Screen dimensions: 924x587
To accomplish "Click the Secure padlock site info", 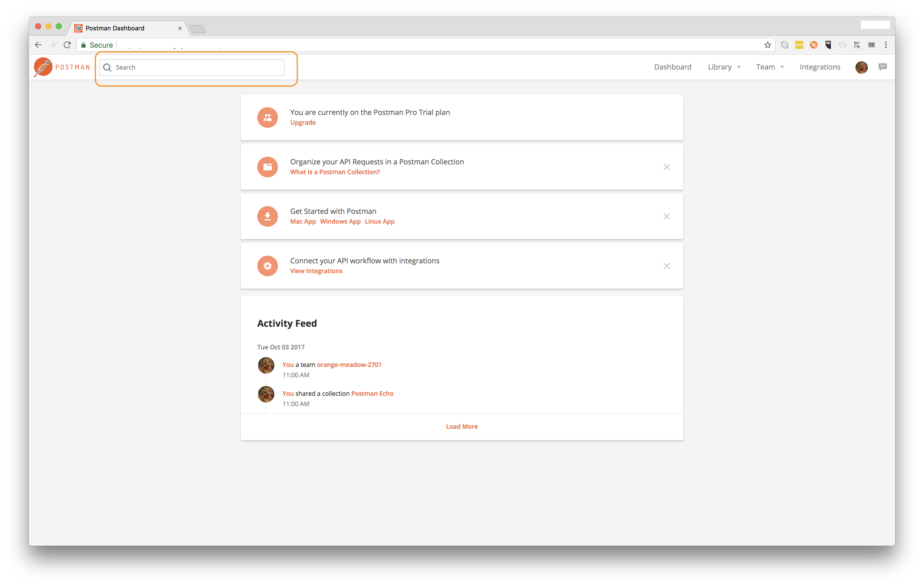I will tap(97, 45).
